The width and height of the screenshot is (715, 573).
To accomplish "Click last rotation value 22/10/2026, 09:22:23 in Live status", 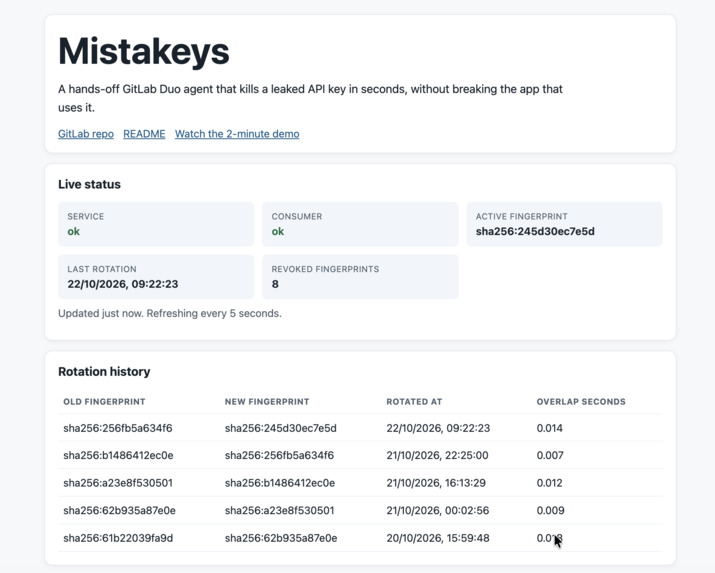I will [123, 284].
